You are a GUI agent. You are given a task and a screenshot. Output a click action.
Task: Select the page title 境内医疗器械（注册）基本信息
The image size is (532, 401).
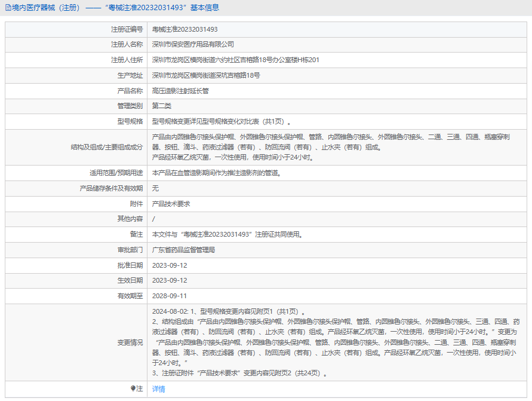coord(115,7)
